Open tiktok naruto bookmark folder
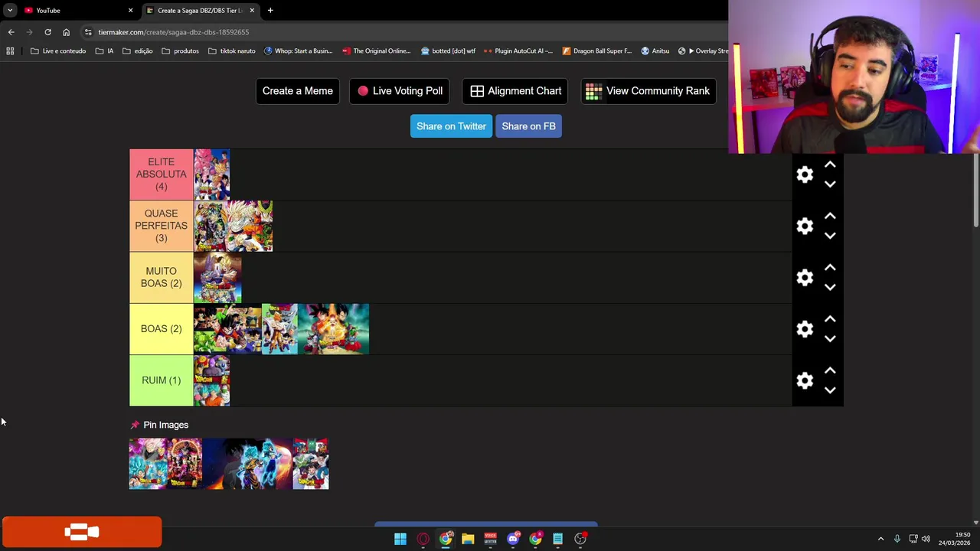 [232, 51]
